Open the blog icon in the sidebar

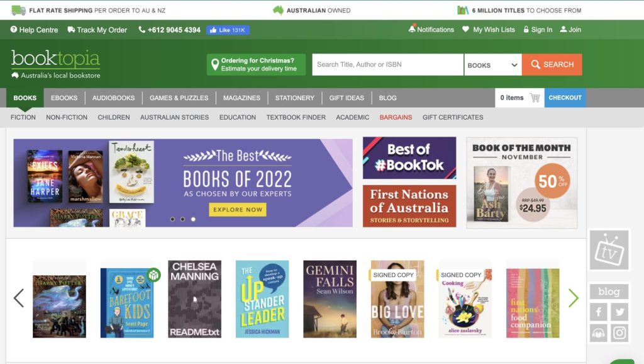pos(608,291)
